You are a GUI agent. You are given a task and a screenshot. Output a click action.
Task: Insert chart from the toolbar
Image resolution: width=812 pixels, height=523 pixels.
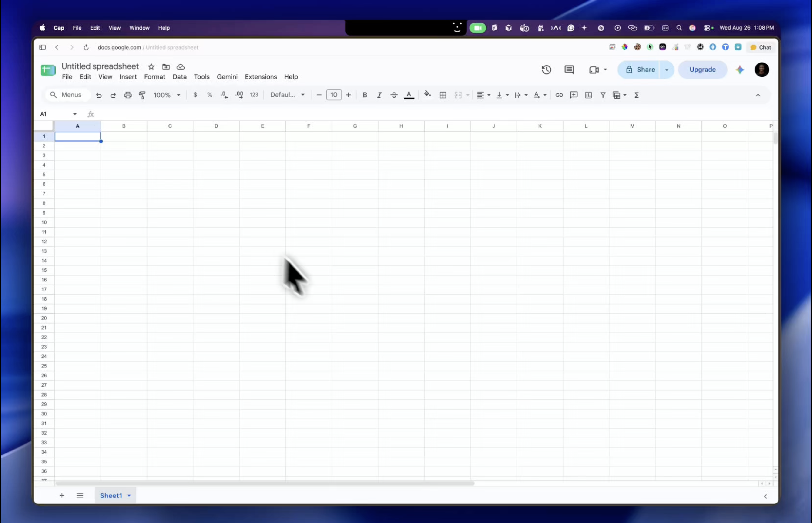(588, 95)
